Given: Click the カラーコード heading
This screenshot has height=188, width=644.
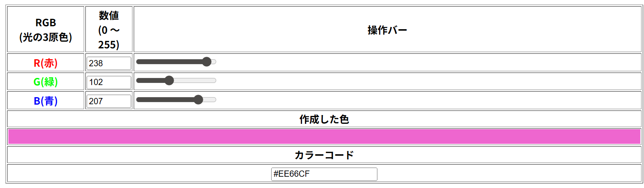Looking at the screenshot, I should (324, 155).
